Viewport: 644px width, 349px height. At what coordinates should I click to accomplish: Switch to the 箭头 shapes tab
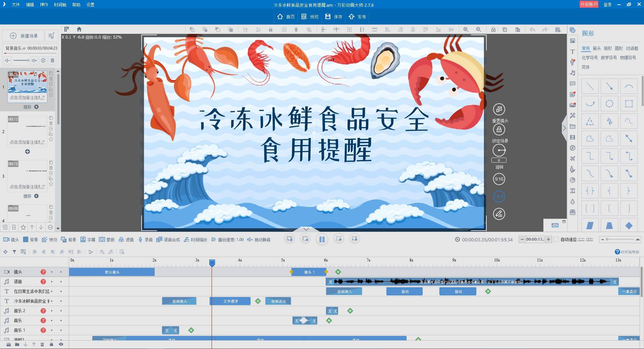point(597,48)
